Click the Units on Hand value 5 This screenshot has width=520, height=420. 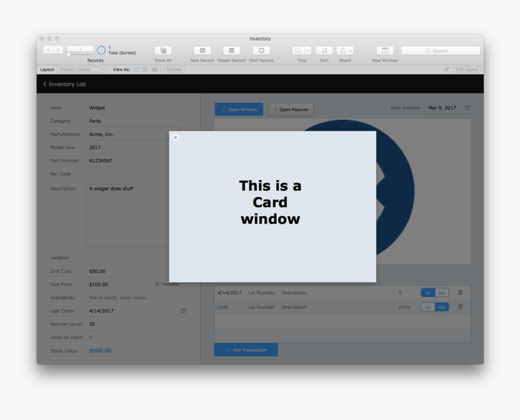91,337
